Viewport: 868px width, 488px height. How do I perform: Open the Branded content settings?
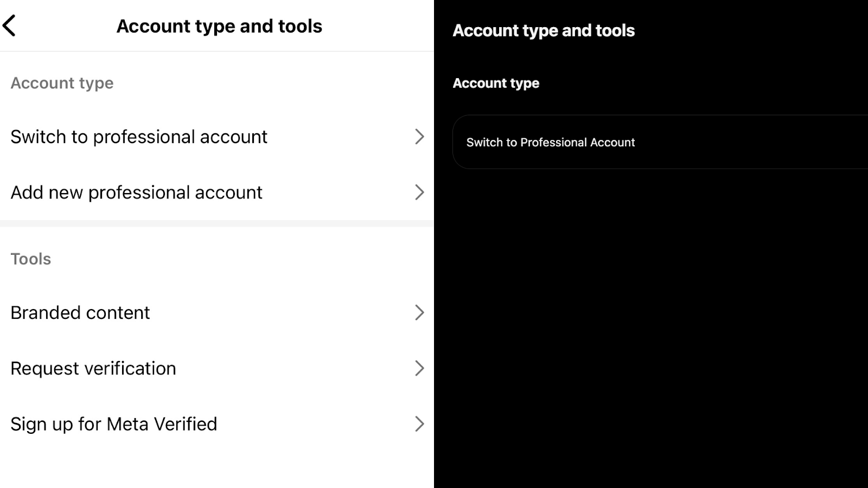point(217,312)
